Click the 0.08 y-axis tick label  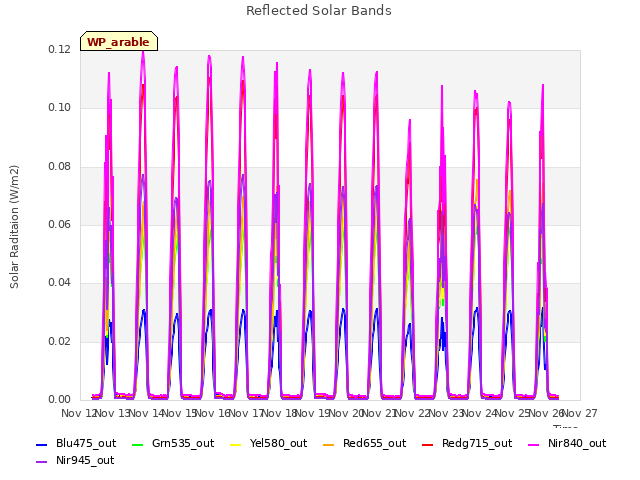[x=60, y=166]
